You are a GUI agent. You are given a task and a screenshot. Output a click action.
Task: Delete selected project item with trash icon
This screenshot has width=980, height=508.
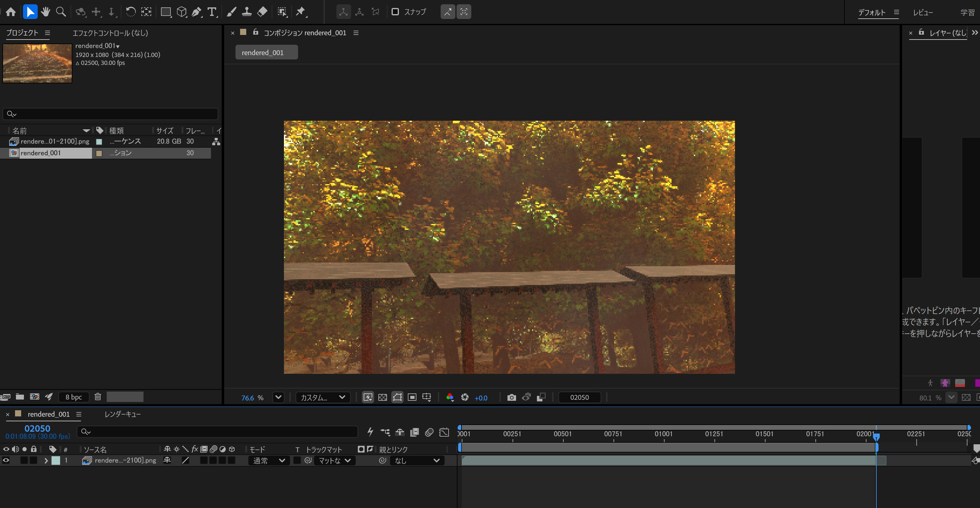pos(98,396)
